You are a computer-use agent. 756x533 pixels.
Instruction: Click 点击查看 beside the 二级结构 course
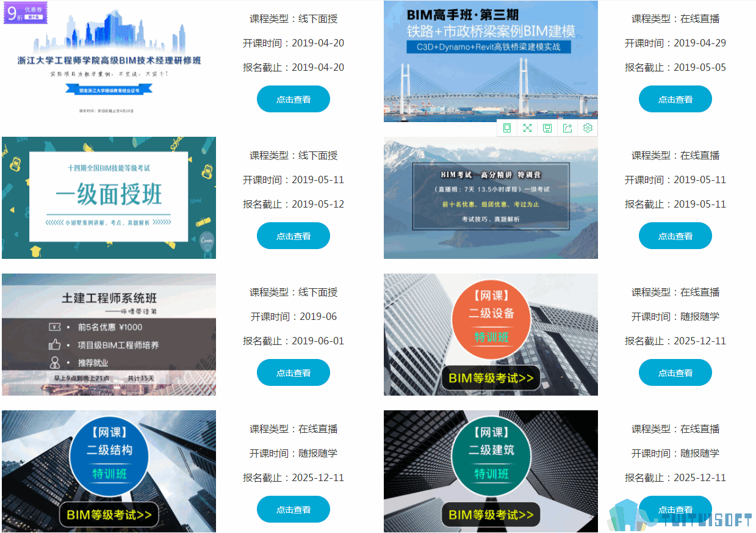[293, 509]
